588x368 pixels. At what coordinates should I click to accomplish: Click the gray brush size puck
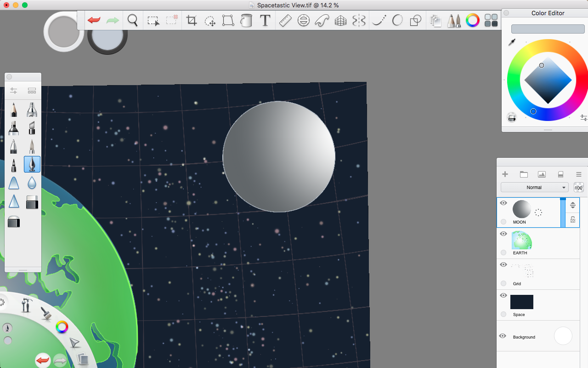click(64, 32)
